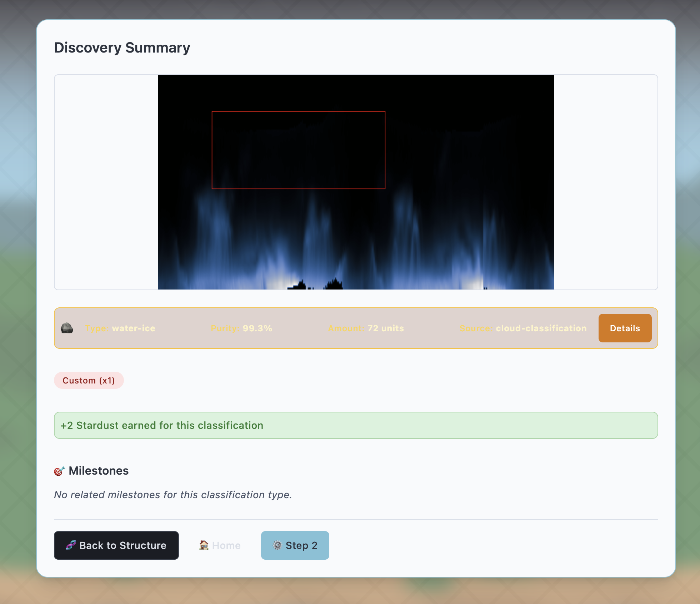Click the Amount: 72 units label

[x=366, y=328]
